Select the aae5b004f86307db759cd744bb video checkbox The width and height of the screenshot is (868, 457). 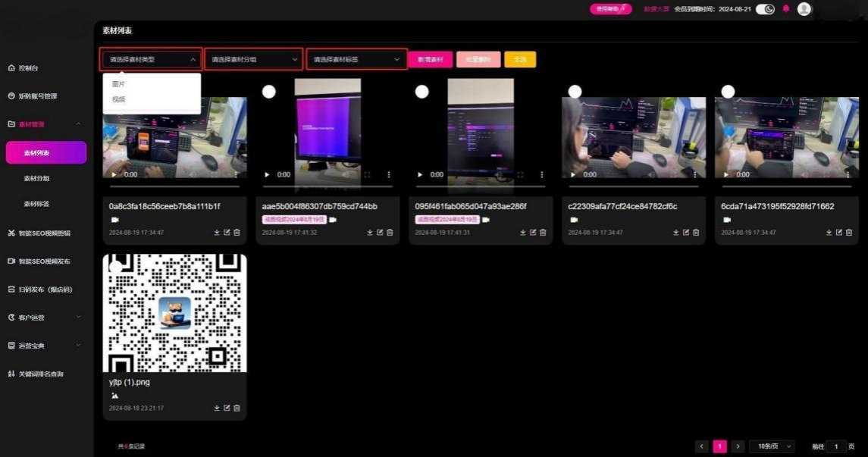click(269, 92)
